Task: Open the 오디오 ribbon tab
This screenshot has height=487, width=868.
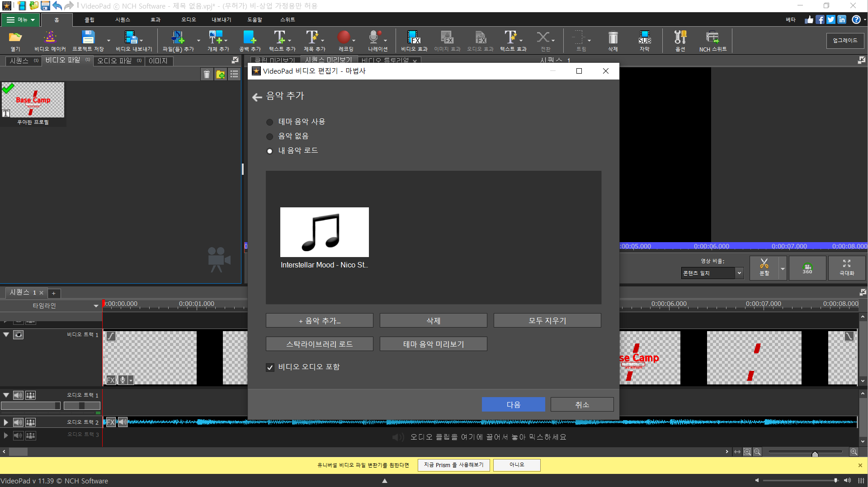Action: [189, 20]
